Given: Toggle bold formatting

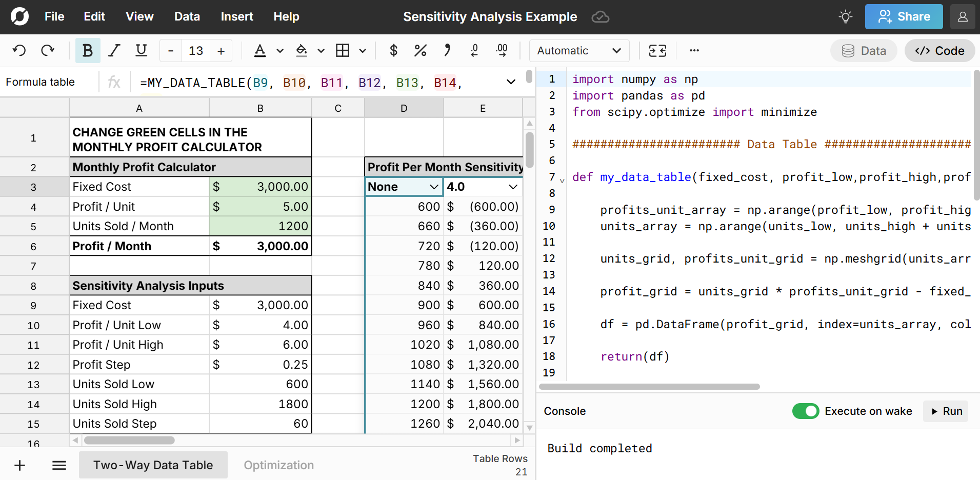Looking at the screenshot, I should [87, 50].
